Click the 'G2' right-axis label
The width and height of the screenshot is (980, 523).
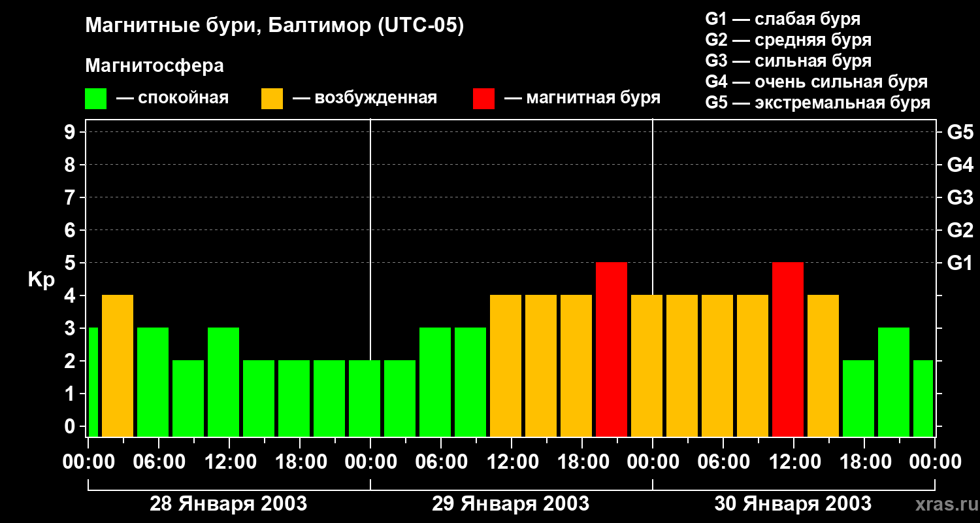click(x=960, y=231)
